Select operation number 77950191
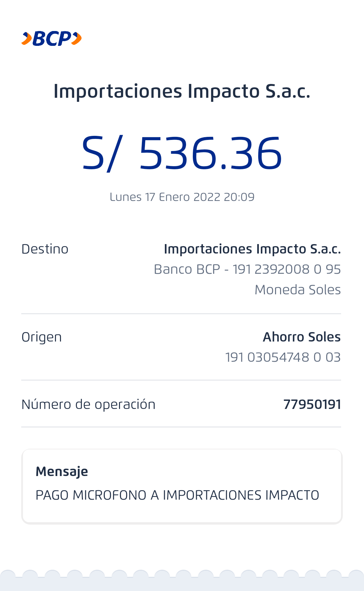This screenshot has height=591, width=364. point(312,405)
